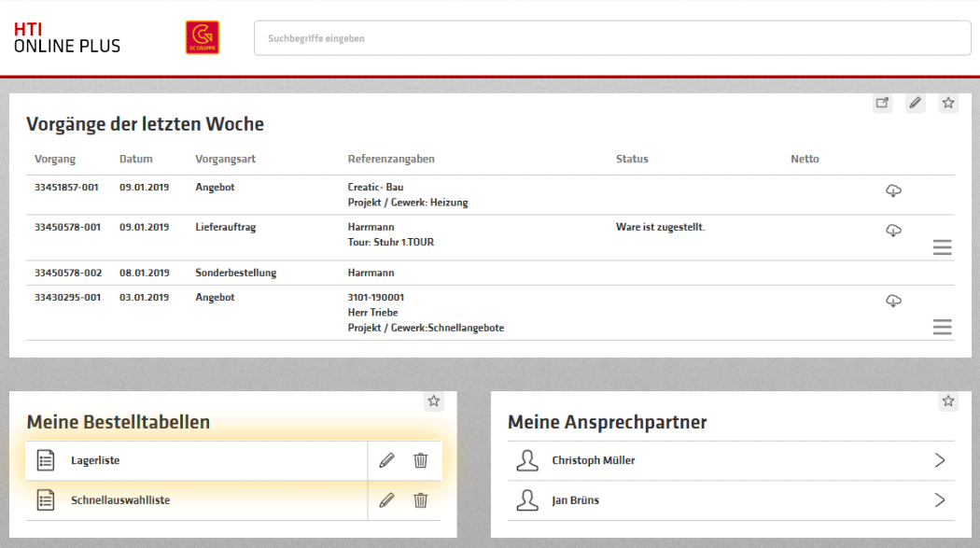Delete the Lagerliste order table
This screenshot has width=980, height=548.
[421, 460]
